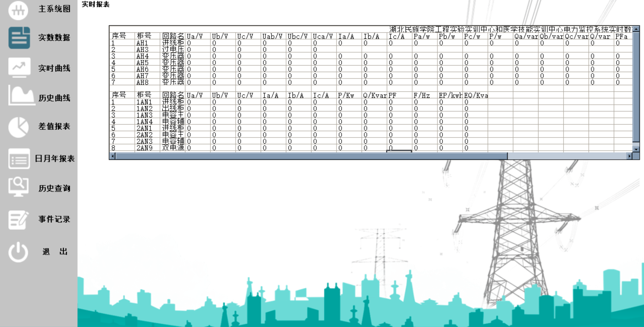This screenshot has width=644, height=327.
Task: Click the table scroll-up arrow
Action: point(636,29)
